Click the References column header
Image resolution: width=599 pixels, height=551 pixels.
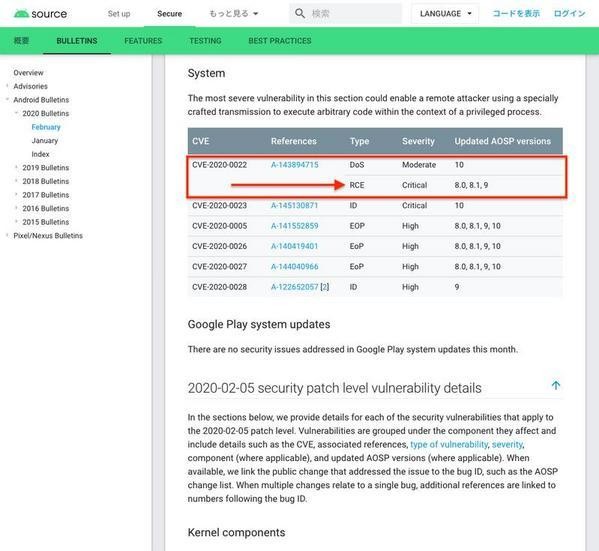click(294, 141)
